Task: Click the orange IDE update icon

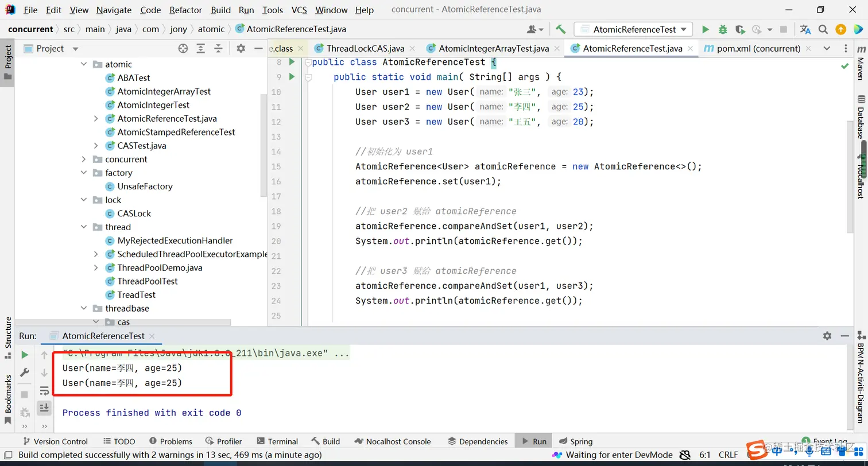Action: coord(841,29)
